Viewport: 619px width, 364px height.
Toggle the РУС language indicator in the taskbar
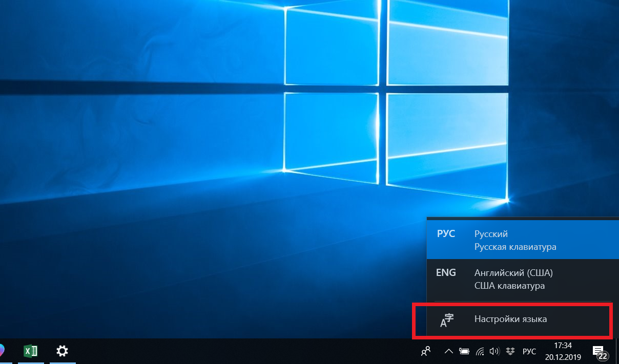(x=529, y=352)
